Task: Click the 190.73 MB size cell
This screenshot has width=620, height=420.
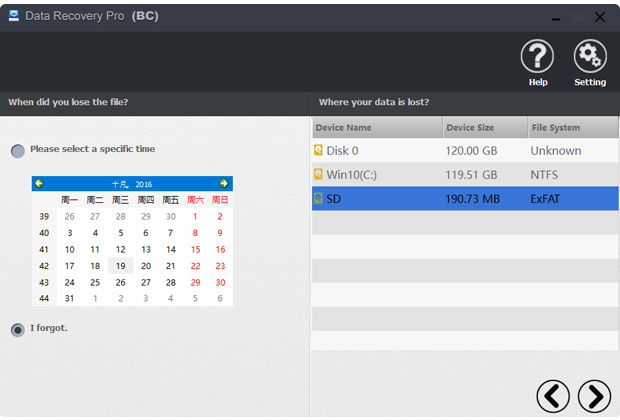Action: tap(473, 199)
